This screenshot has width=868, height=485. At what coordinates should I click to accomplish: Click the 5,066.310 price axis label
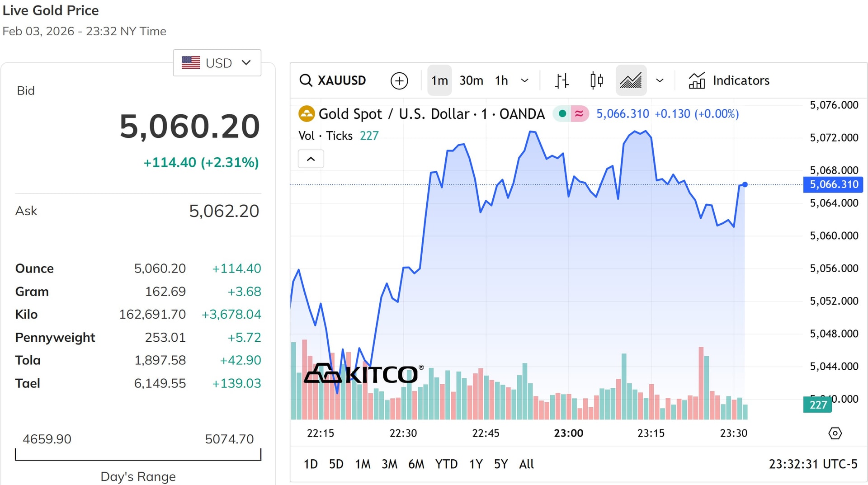[x=834, y=184]
